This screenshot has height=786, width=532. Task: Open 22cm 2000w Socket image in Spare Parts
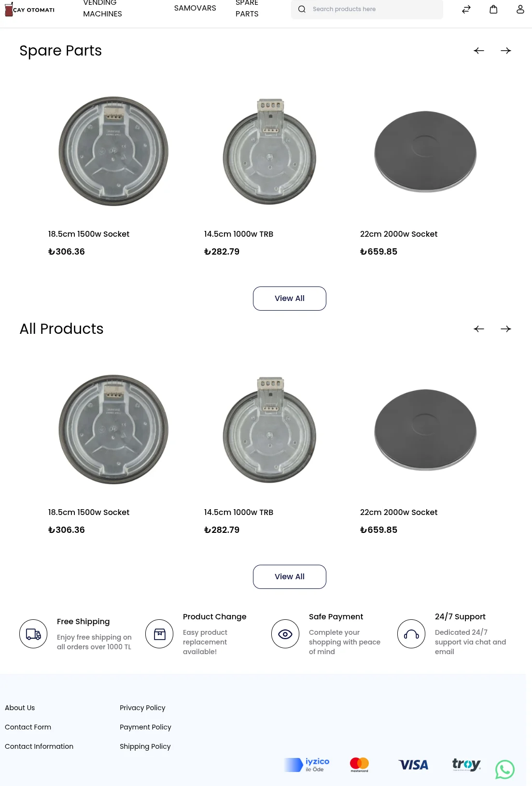point(425,152)
